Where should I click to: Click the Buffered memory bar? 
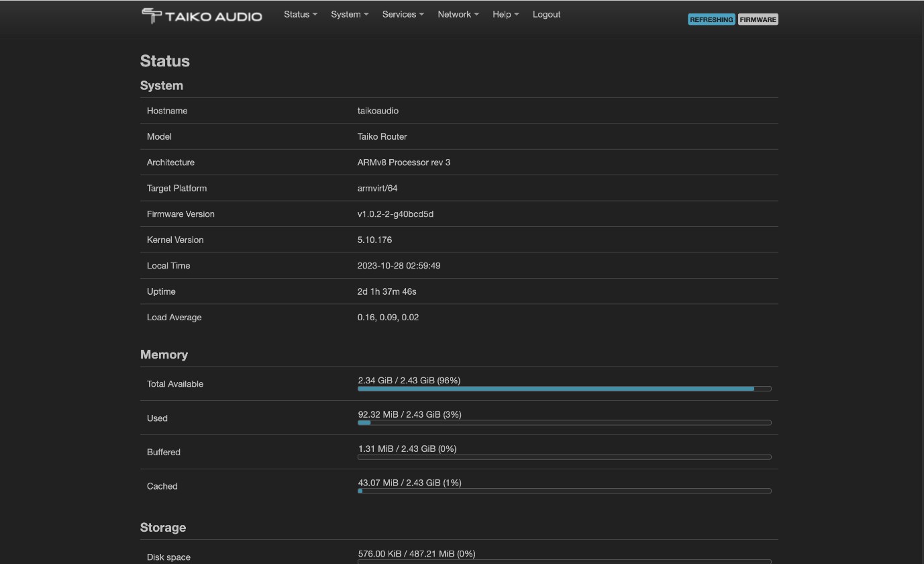coord(564,457)
